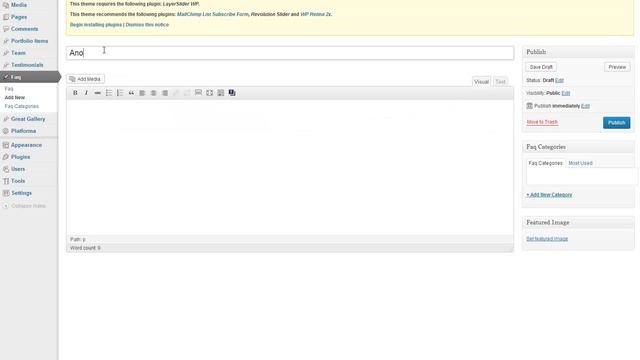Align text center
This screenshot has width=640, height=360.
pyautogui.click(x=153, y=93)
